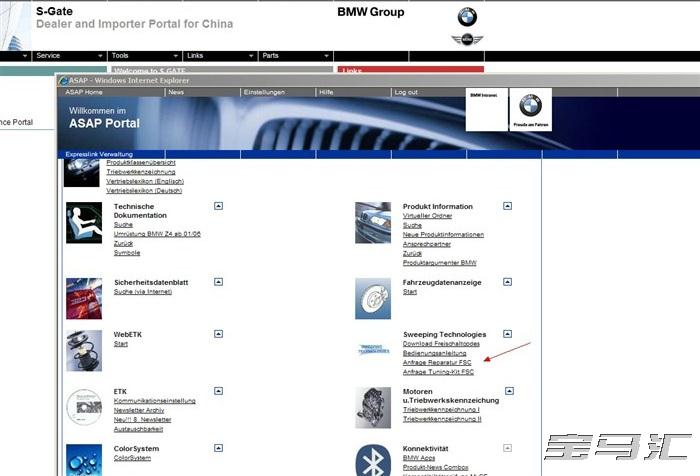The image size is (700, 476).
Task: Open Austauschbarkeit link
Action: click(x=138, y=429)
